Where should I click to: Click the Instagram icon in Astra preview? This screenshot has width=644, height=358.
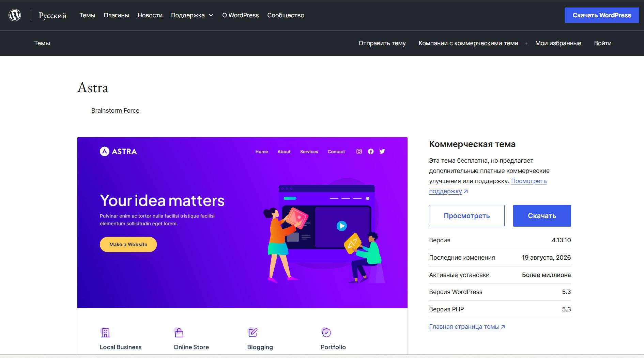(359, 151)
